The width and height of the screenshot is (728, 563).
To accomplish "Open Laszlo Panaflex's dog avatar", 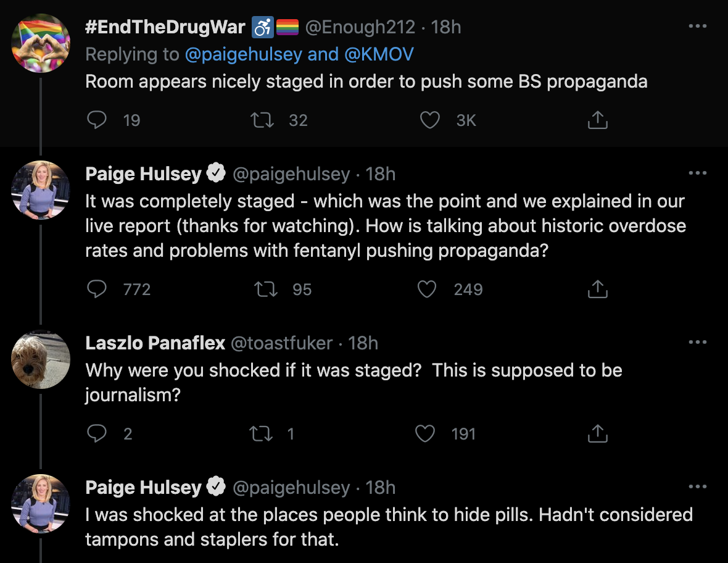I will pos(41,359).
